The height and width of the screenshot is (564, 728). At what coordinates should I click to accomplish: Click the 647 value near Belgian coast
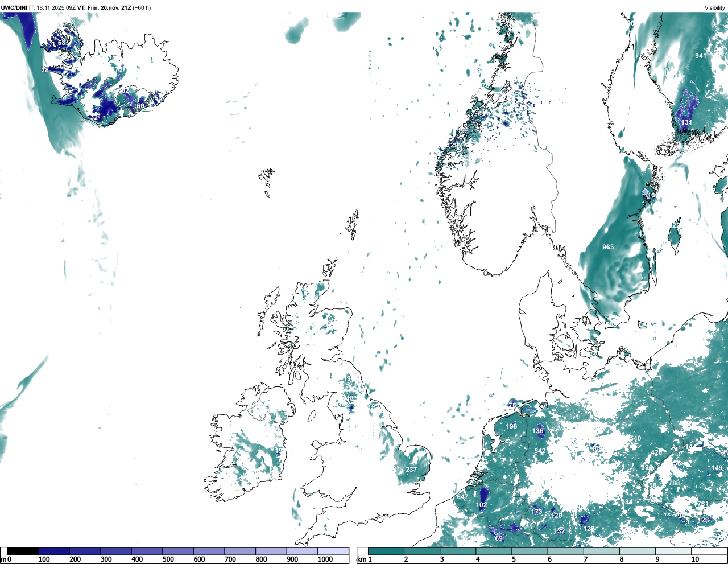tap(462, 497)
